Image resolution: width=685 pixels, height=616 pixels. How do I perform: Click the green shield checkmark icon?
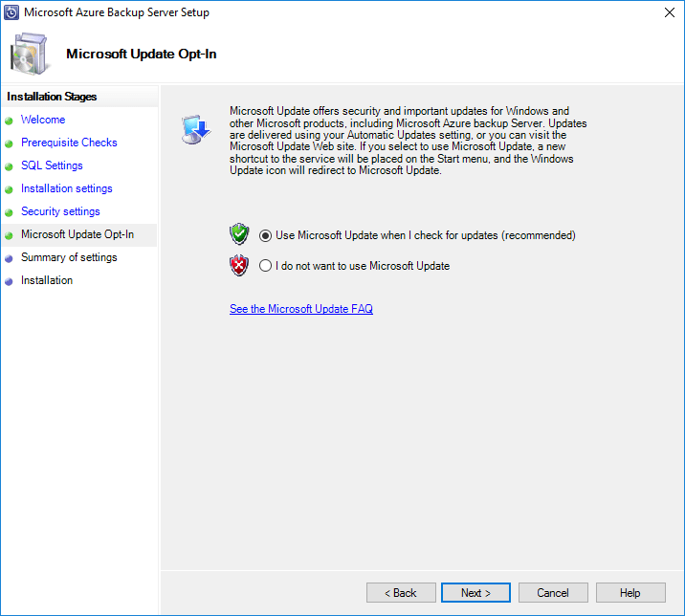[239, 234]
